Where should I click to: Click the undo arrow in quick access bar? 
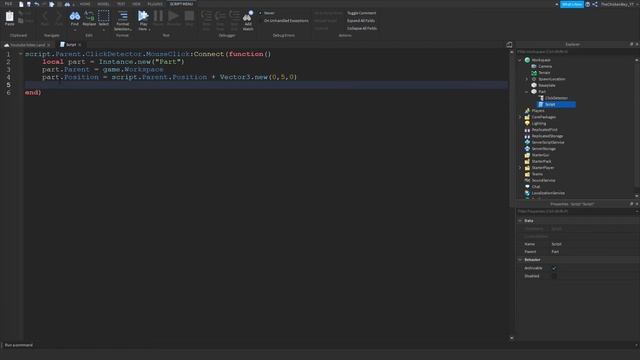point(36,4)
